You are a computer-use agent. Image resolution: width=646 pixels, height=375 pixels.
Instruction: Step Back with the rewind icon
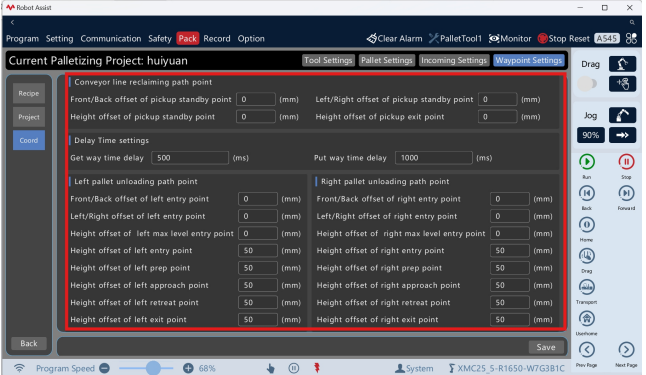587,193
